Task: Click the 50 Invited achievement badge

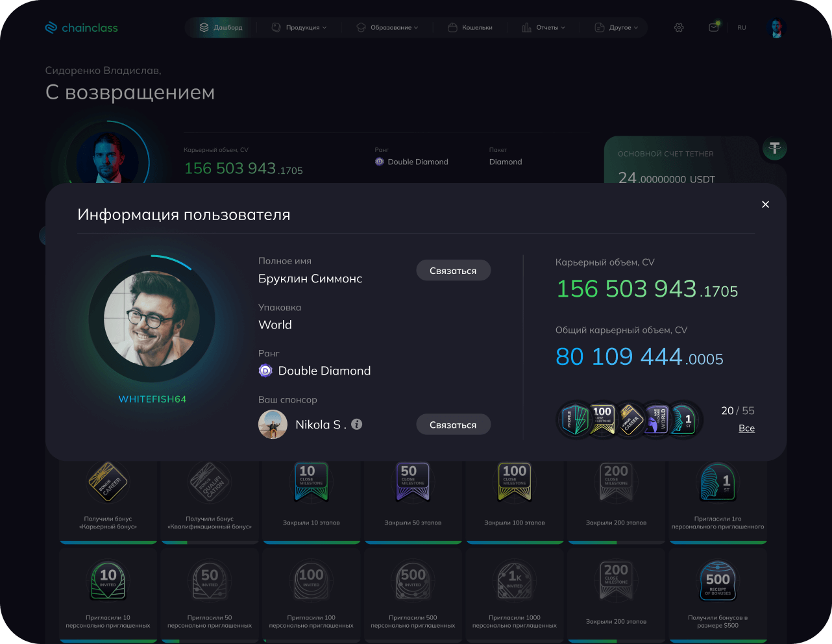Action: (x=210, y=580)
